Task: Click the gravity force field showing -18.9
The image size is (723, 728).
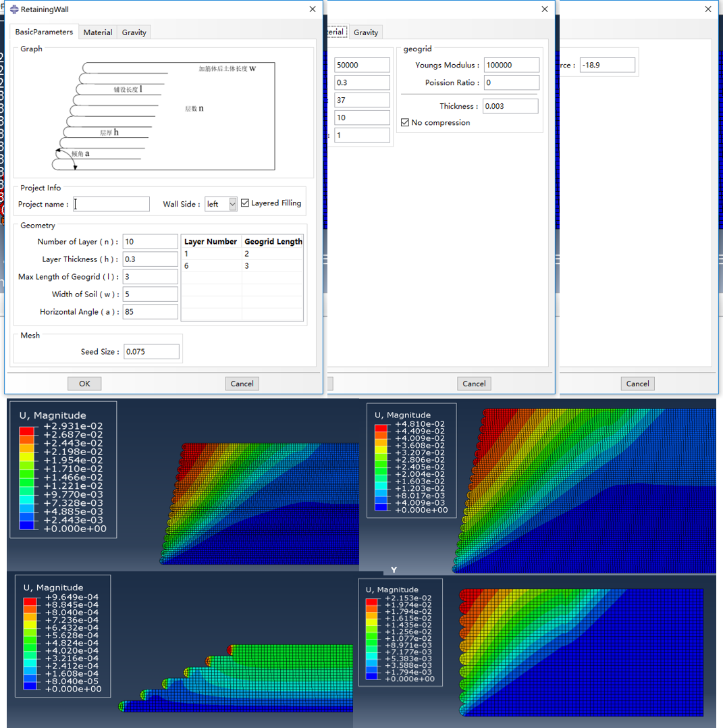Action: tap(606, 66)
